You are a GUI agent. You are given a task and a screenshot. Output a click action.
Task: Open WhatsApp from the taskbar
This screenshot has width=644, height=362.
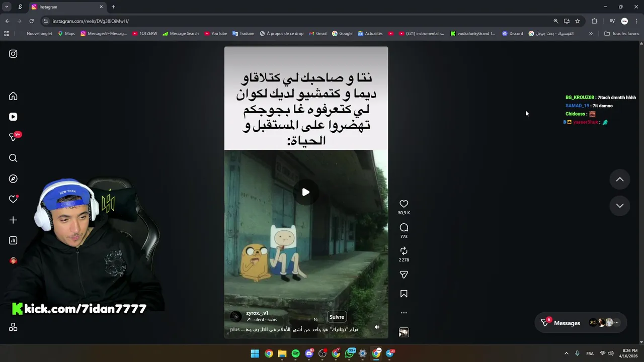pyautogui.click(x=350, y=353)
